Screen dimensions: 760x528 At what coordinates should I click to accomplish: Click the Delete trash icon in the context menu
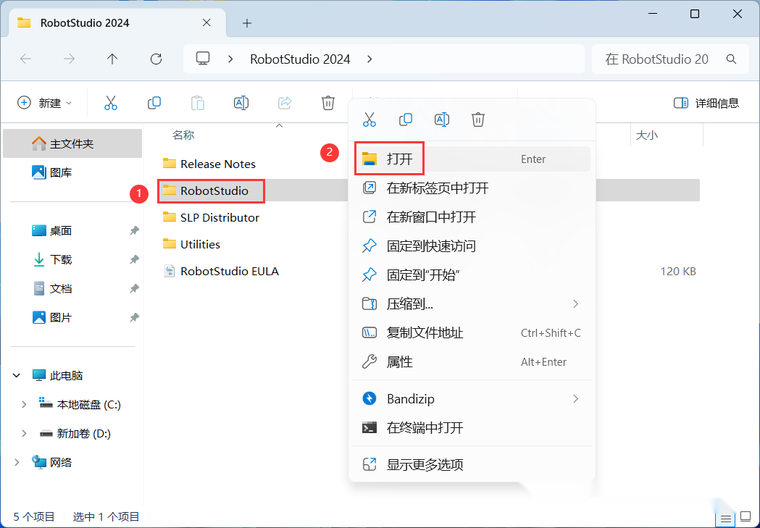point(478,119)
